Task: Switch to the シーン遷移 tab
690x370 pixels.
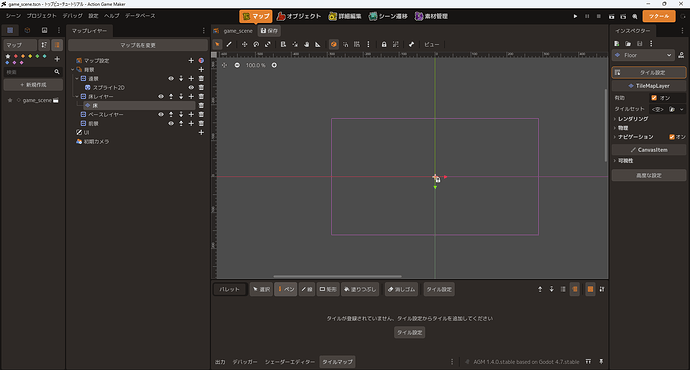Action: pos(388,16)
